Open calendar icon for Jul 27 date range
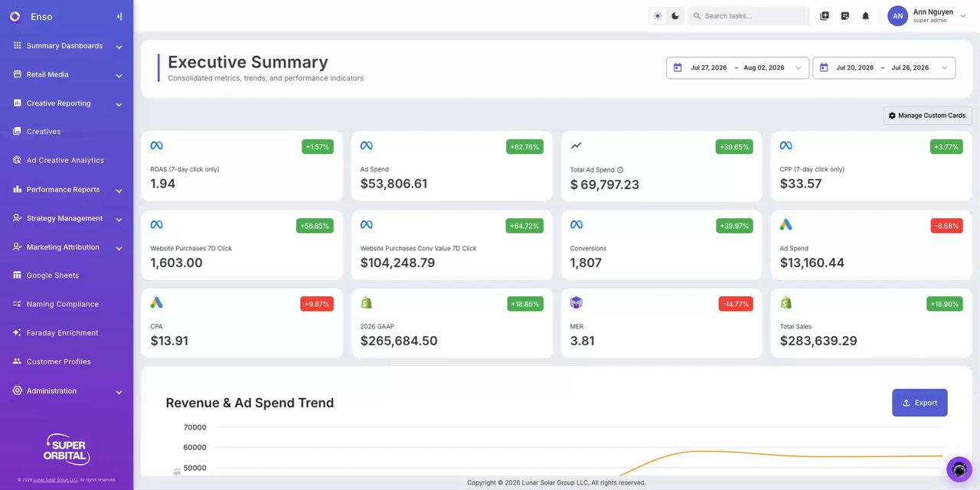The image size is (980, 490). 678,67
